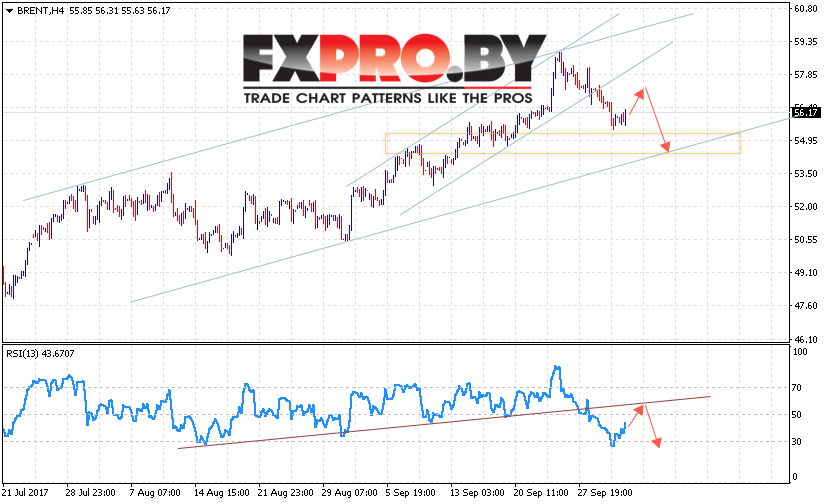829x504 pixels.
Task: Pick the 53.50 price scale label
Action: [806, 174]
